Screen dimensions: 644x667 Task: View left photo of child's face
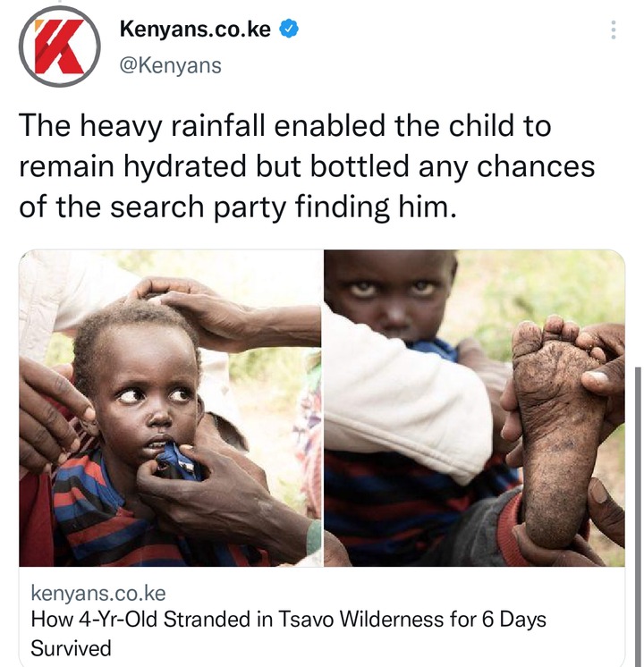click(170, 408)
